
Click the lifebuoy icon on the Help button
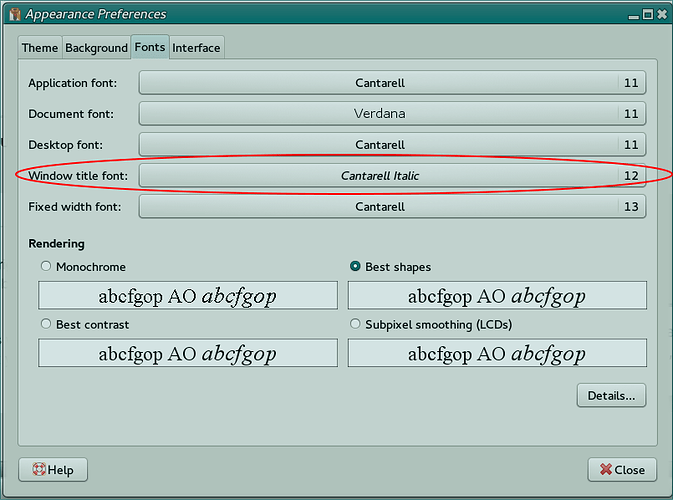[x=39, y=469]
